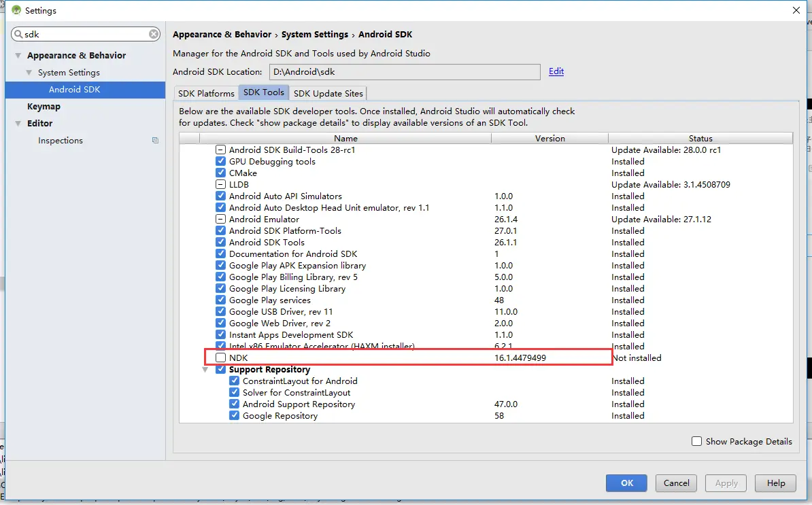Clear the sdk search field
The width and height of the screenshot is (812, 505).
tap(154, 34)
